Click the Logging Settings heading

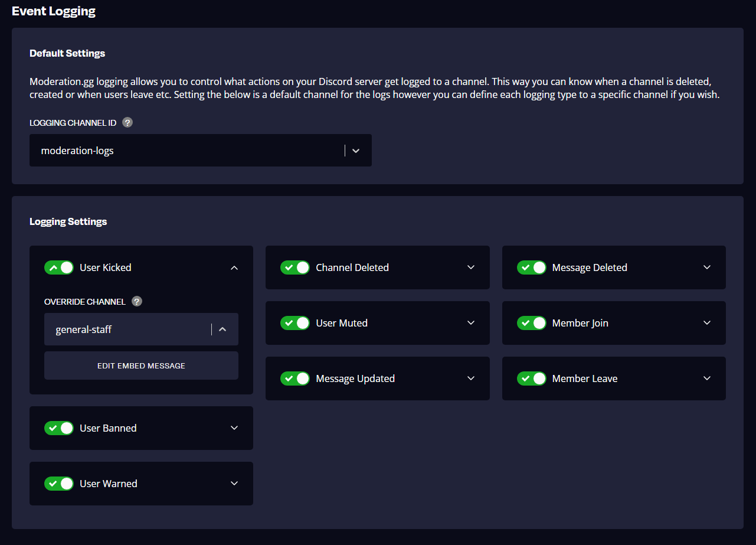(68, 221)
